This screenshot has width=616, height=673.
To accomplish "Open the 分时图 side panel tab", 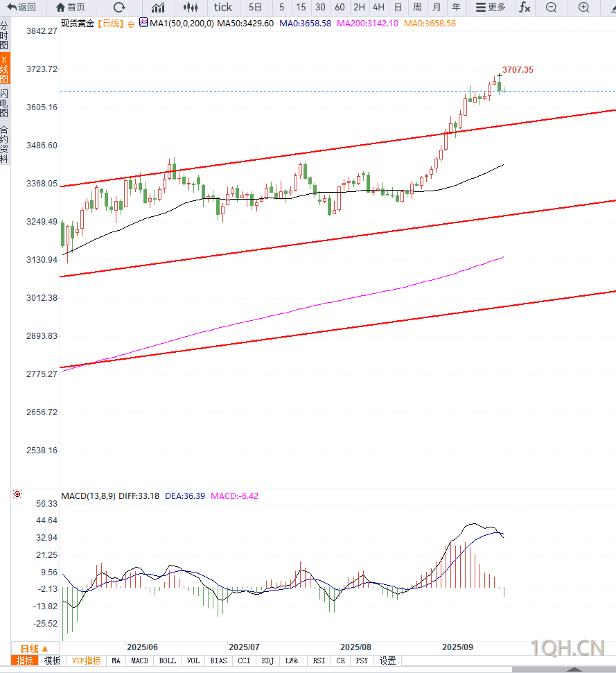I will click(x=4, y=35).
